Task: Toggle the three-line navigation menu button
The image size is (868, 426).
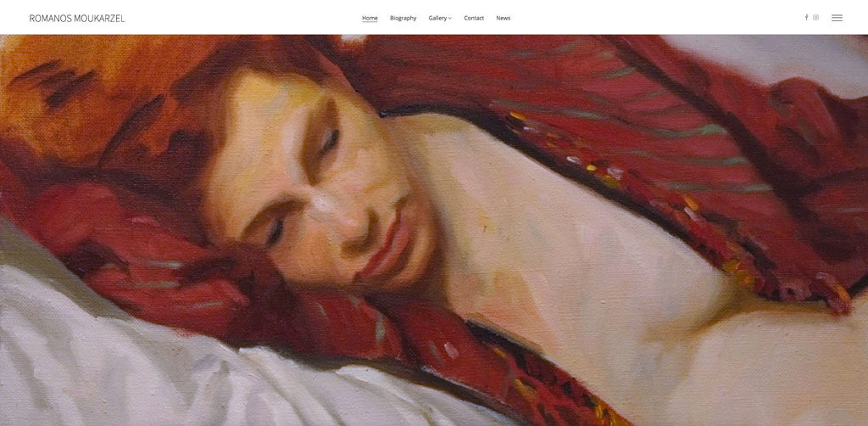Action: coord(837,18)
